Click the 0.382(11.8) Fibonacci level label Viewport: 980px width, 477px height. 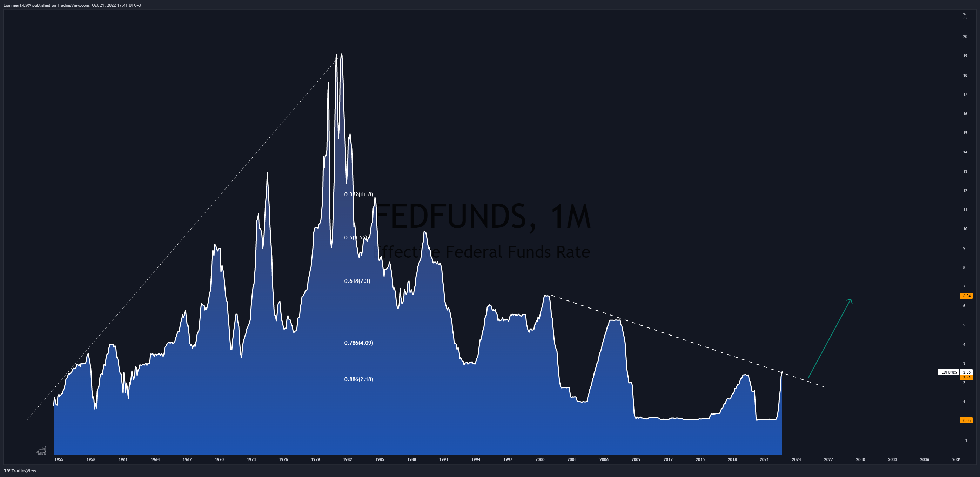pyautogui.click(x=358, y=194)
